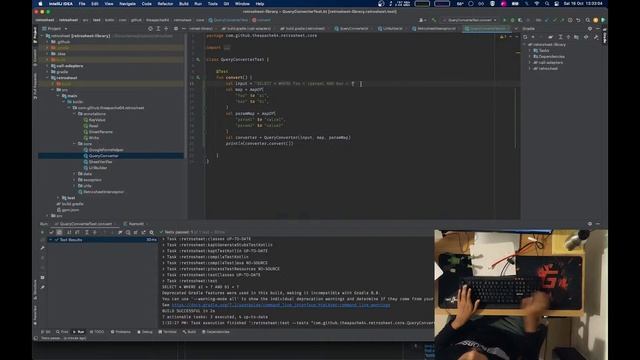Collapse the retrosheet root project node

(42, 36)
